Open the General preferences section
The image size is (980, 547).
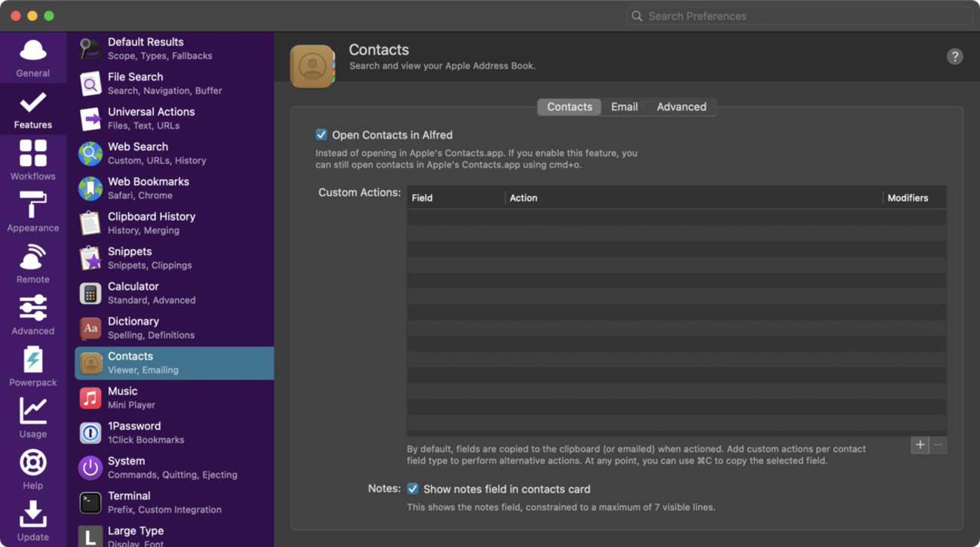(32, 58)
